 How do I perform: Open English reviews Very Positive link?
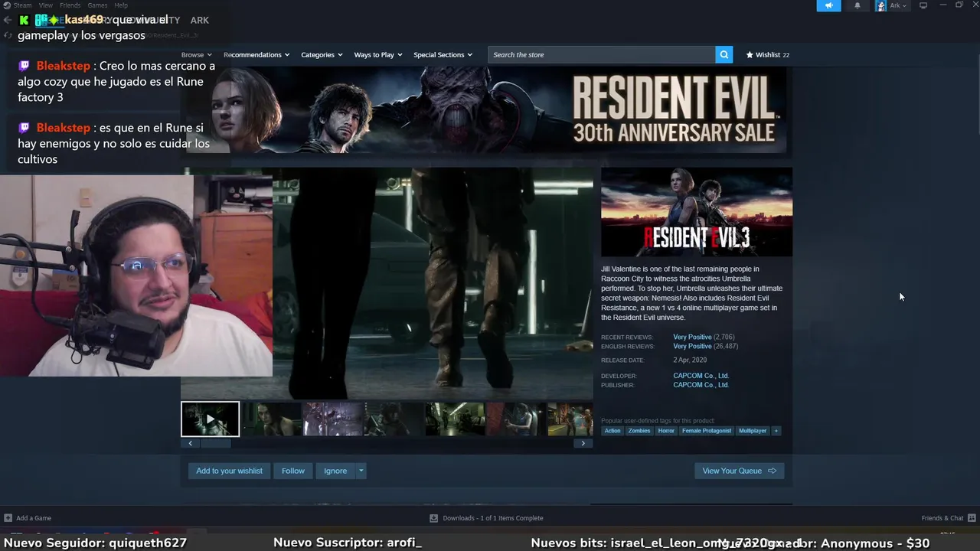click(x=692, y=346)
